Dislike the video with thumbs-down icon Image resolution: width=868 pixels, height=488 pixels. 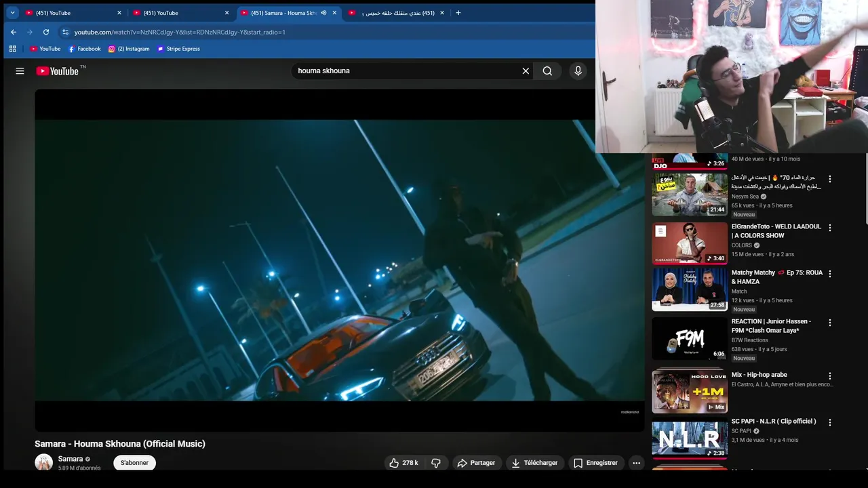[x=436, y=463]
